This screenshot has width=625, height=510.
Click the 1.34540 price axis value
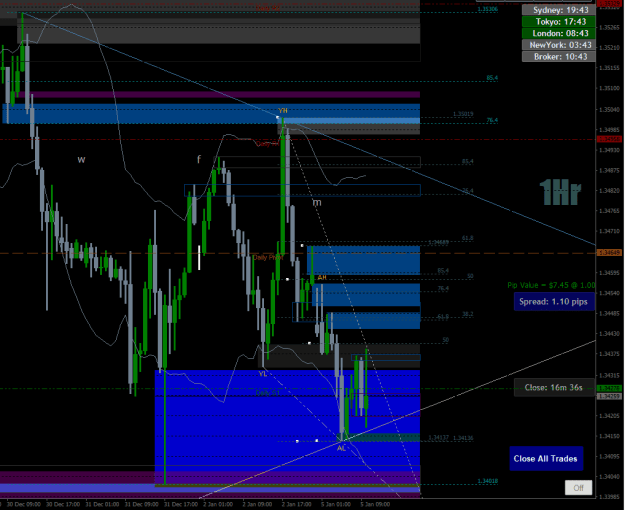coord(610,293)
